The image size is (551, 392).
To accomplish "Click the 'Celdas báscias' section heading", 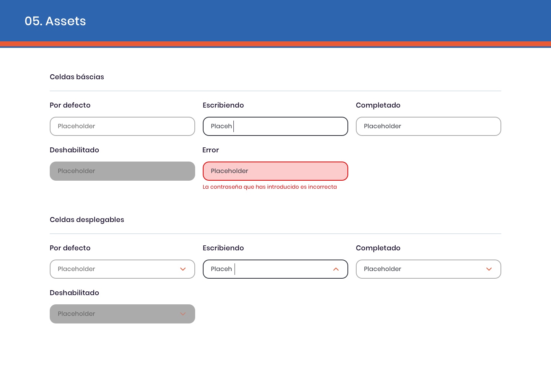I will tap(77, 77).
